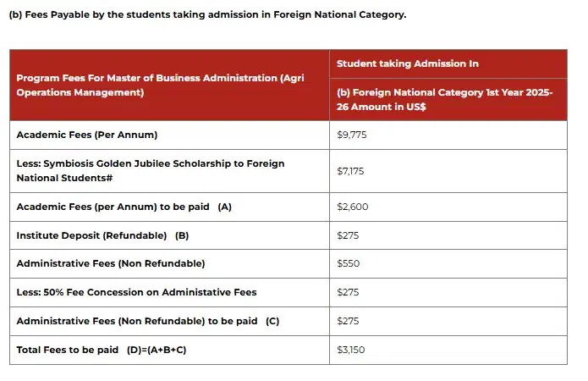Image resolution: width=588 pixels, height=381 pixels.
Task: Select the $3,150 total fees amount
Action: [x=351, y=350]
